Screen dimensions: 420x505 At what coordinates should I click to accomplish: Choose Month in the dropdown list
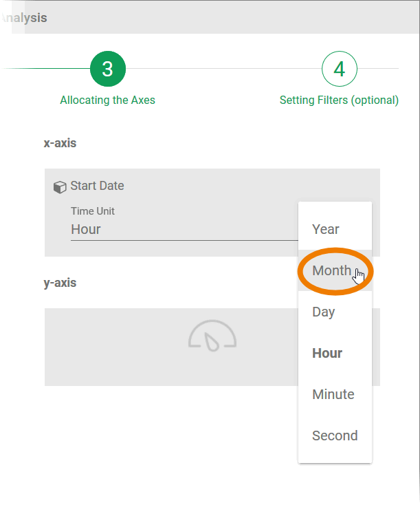(x=332, y=270)
